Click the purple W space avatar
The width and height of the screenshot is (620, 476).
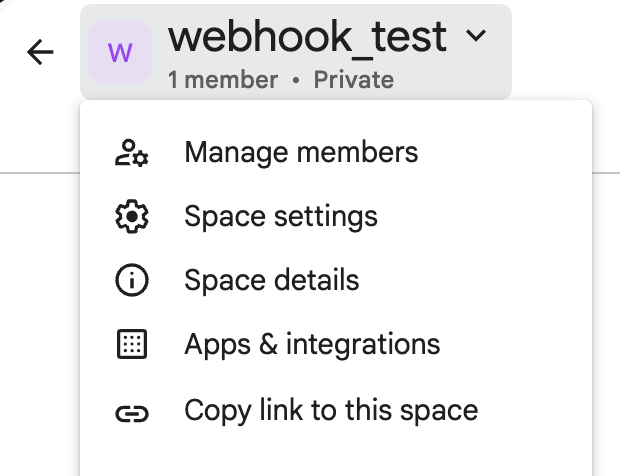click(x=120, y=52)
